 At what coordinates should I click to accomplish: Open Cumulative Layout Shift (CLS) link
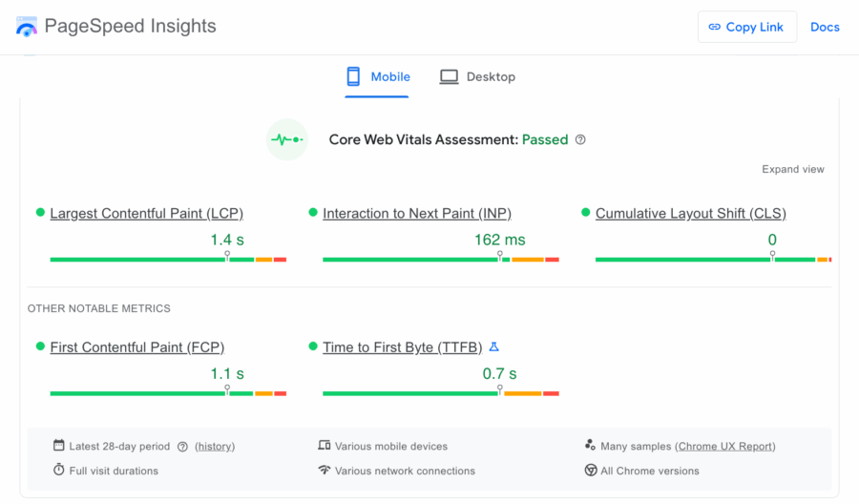[x=690, y=213]
